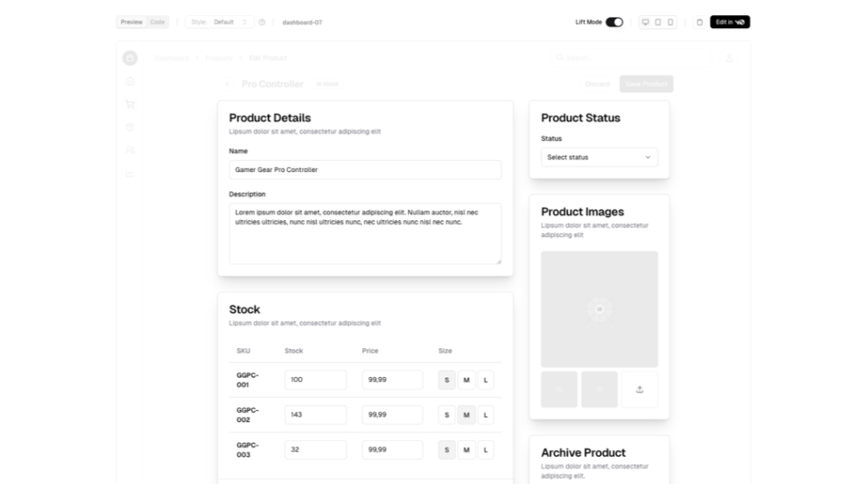Screen dimensions: 868x488
Task: Select the mobile viewport preview icon
Action: [x=670, y=22]
